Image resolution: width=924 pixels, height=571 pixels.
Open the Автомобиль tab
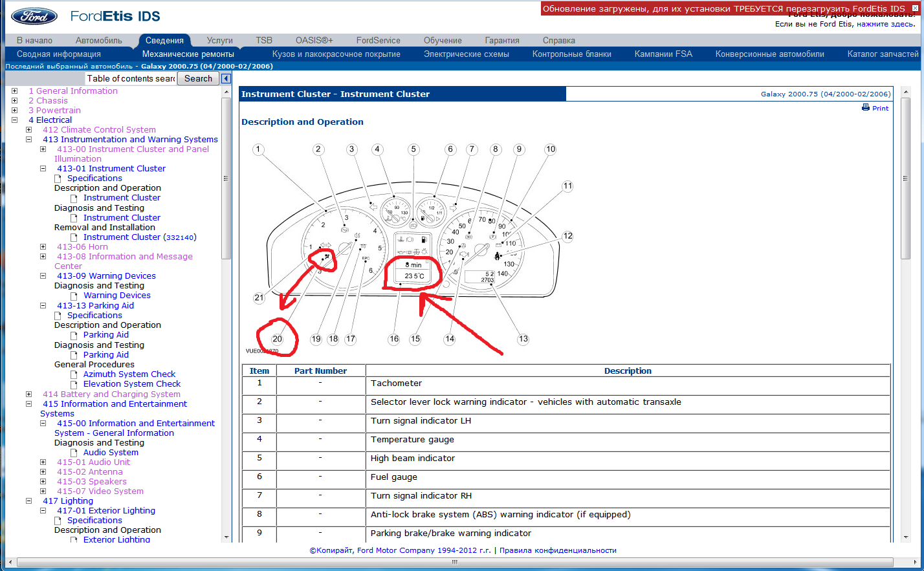point(98,40)
